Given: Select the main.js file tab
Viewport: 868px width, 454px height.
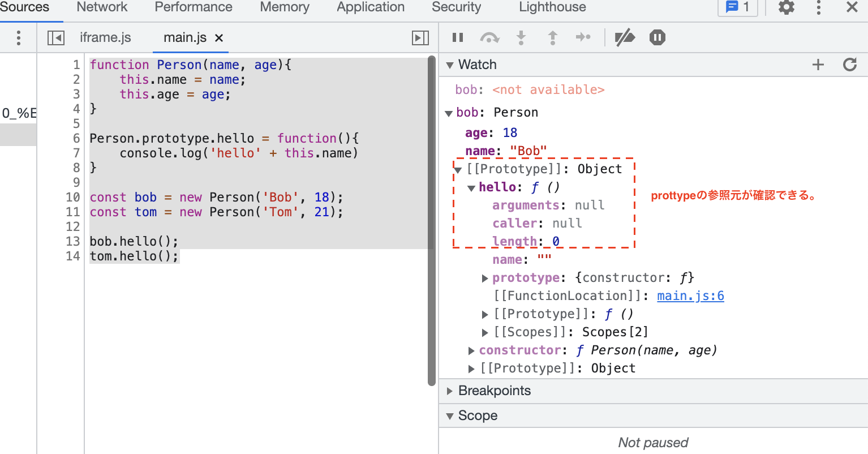Looking at the screenshot, I should click(x=185, y=38).
